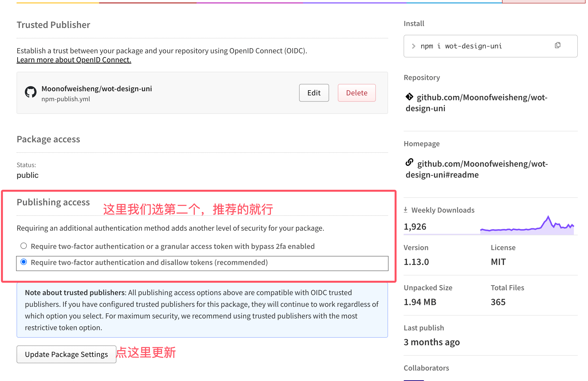The width and height of the screenshot is (588, 381).
Task: Click the weekly downloads arrow icon
Action: (x=405, y=210)
